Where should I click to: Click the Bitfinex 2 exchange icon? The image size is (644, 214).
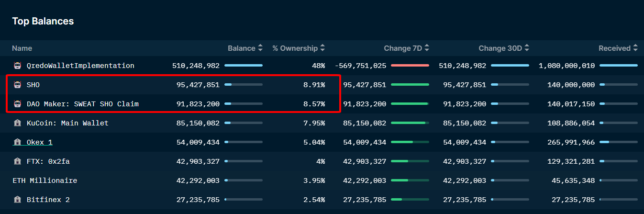coord(18,200)
